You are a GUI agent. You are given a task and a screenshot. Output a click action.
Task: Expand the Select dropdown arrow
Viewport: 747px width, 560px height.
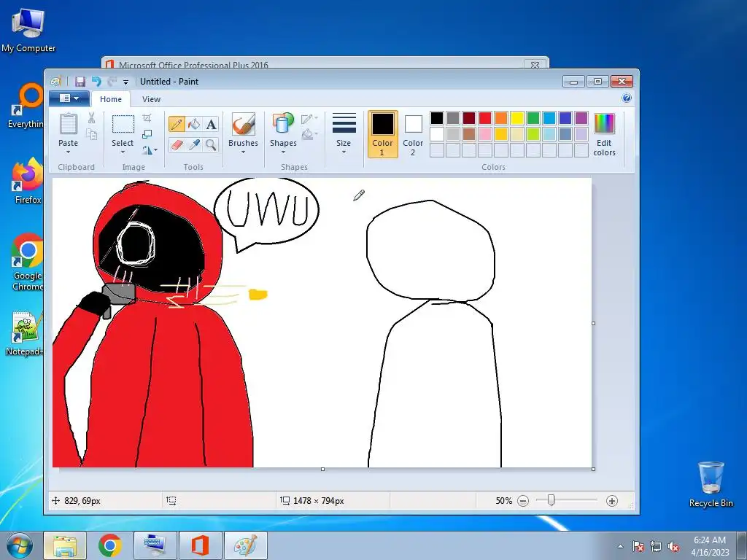pyautogui.click(x=123, y=152)
